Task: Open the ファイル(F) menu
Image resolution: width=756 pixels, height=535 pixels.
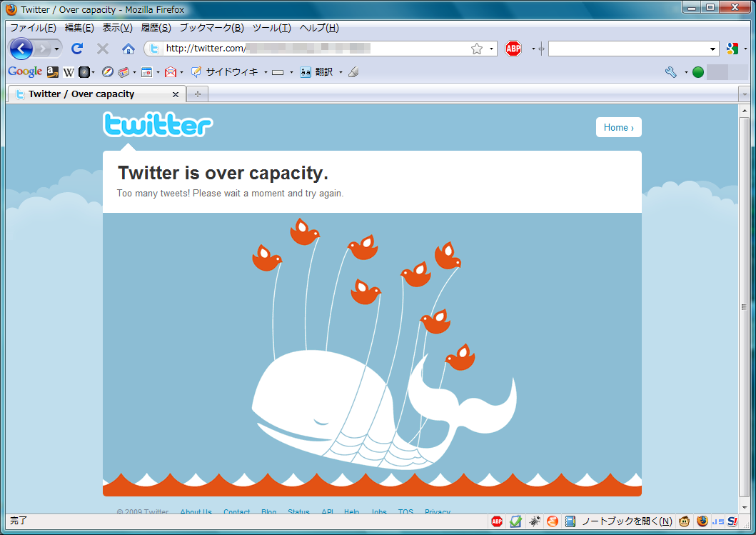Action: click(x=34, y=27)
